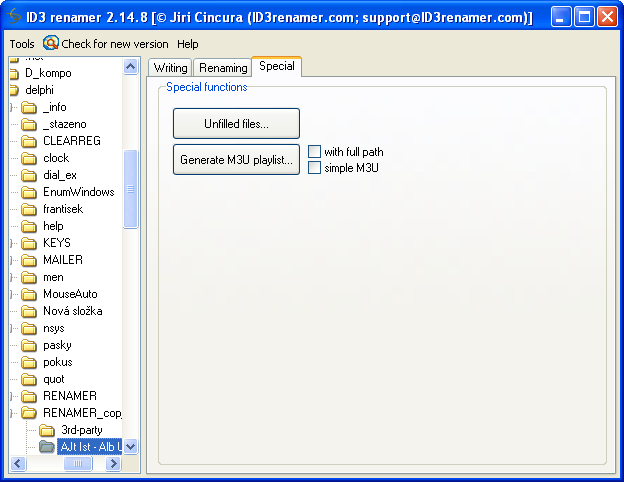The image size is (624, 482).
Task: Click the RENAMER_cop folder icon
Action: point(29,413)
